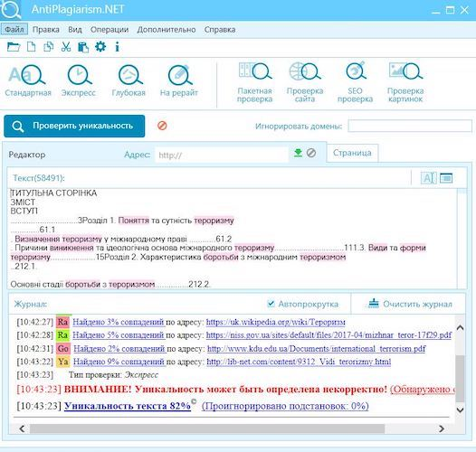Click Найдено 5% совпадений link

click(119, 335)
